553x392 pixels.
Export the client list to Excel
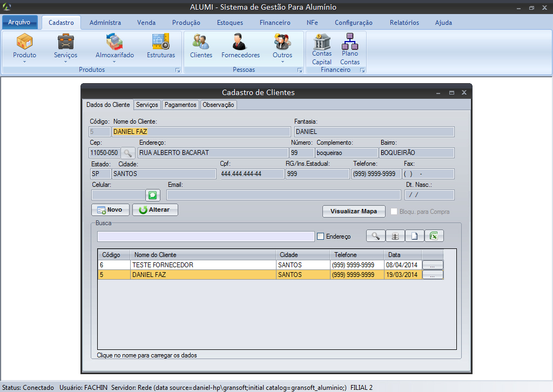[434, 236]
